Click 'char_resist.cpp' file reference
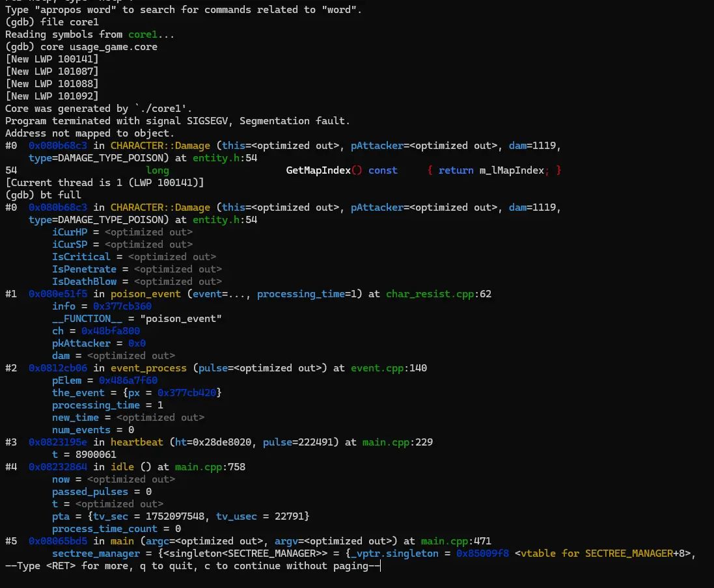This screenshot has width=714, height=588. pos(430,294)
